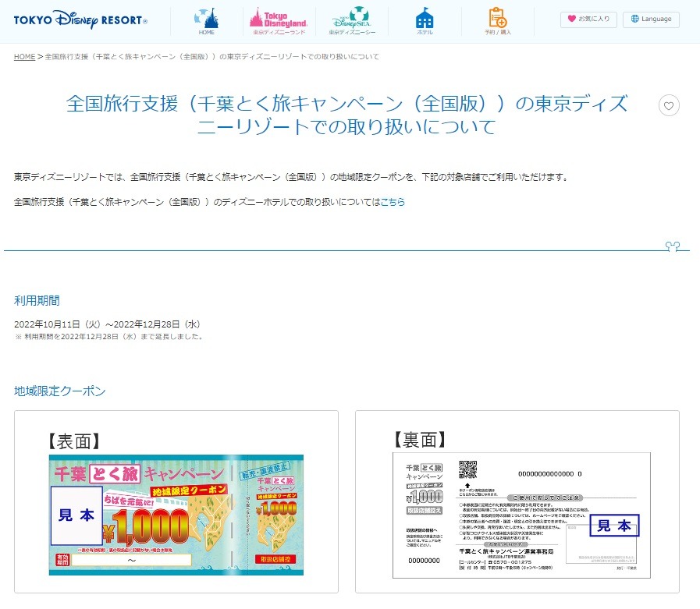Open the coupon front side 表面 image
This screenshot has width=700, height=609.
[176, 502]
